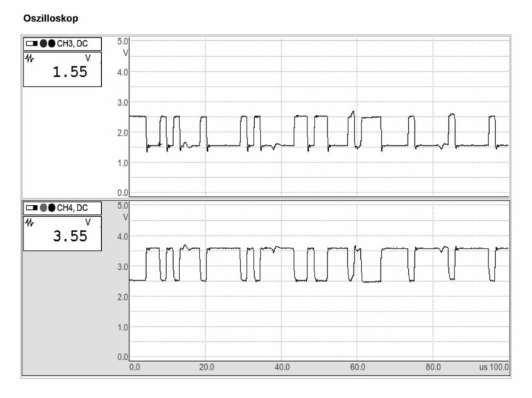Viewport: 532px width, 398px height.
Task: Click the gray circle beside CH4
Action: (x=44, y=208)
